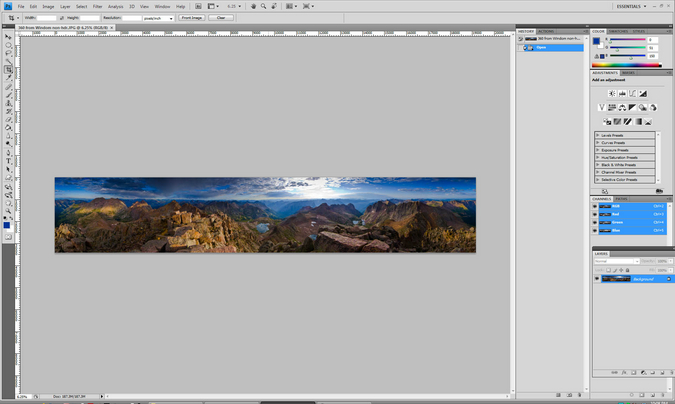The width and height of the screenshot is (675, 404).
Task: Select the Eraser tool
Action: pos(8,120)
